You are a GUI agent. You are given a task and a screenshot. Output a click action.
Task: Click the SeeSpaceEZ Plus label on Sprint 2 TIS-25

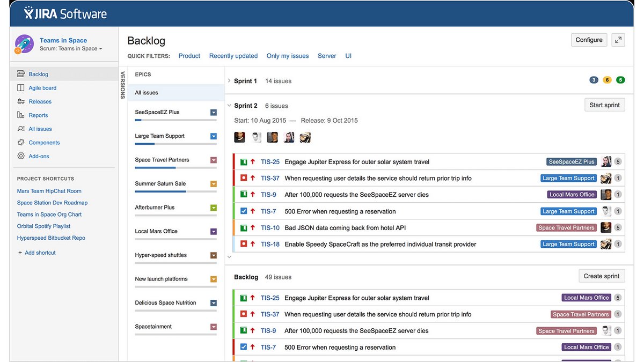572,161
